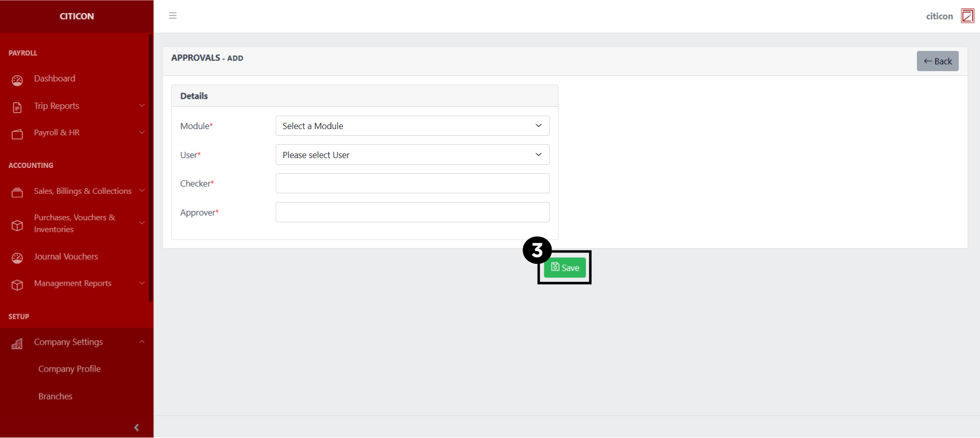The width and height of the screenshot is (980, 438).
Task: Click the Payroll & HR folder icon
Action: click(x=17, y=134)
